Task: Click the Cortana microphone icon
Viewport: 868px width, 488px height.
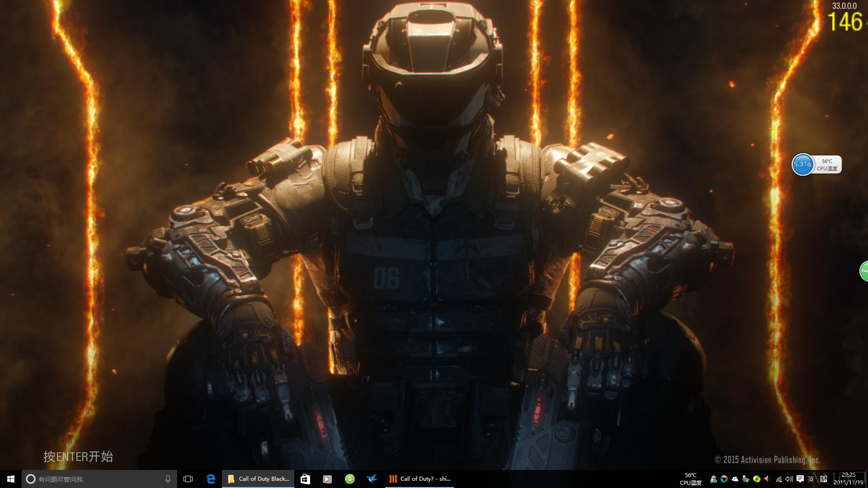Action: click(168, 479)
